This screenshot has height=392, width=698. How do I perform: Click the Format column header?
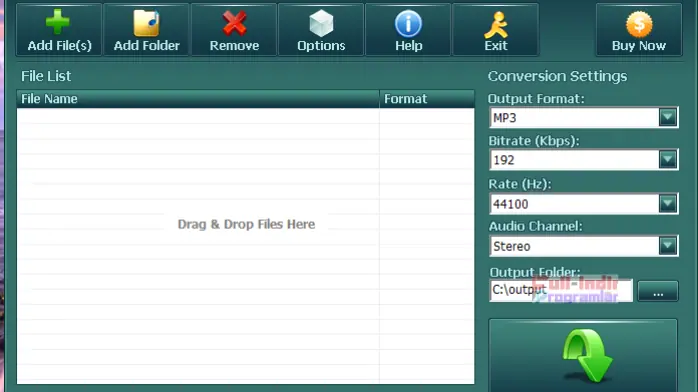click(x=427, y=99)
